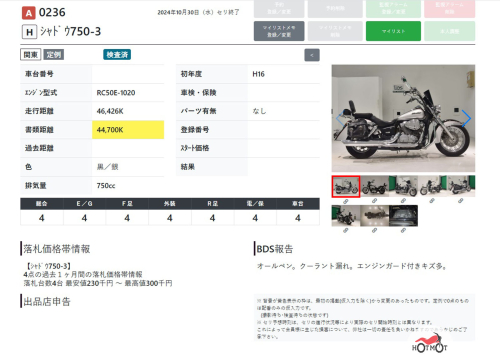The height and width of the screenshot is (360, 500).
Task: Click the grey マイリストメモ 削除 button
Action: pos(335,31)
